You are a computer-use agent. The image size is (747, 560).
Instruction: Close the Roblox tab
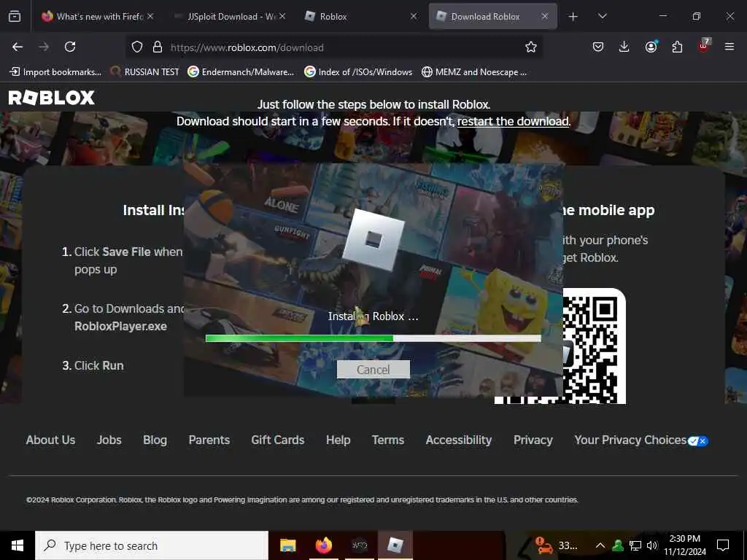coord(414,16)
